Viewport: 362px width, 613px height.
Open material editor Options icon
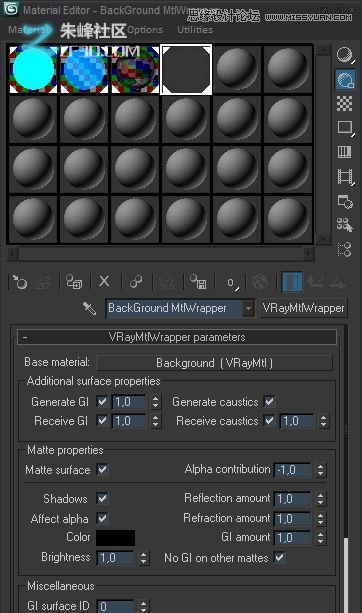point(345,201)
